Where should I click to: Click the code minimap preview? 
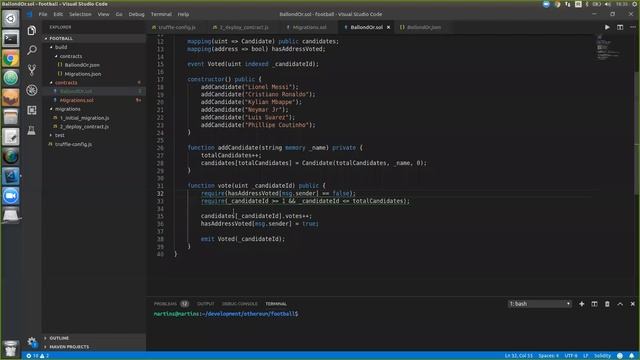click(609, 47)
